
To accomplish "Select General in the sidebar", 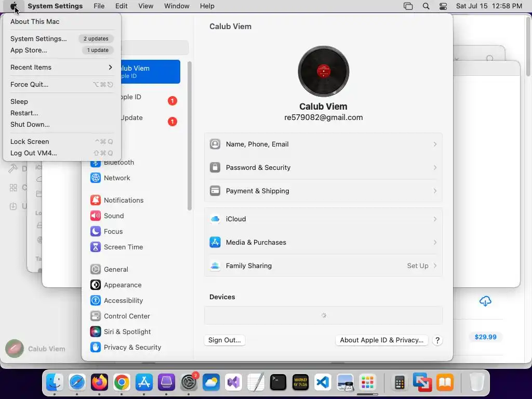I will click(135, 270).
